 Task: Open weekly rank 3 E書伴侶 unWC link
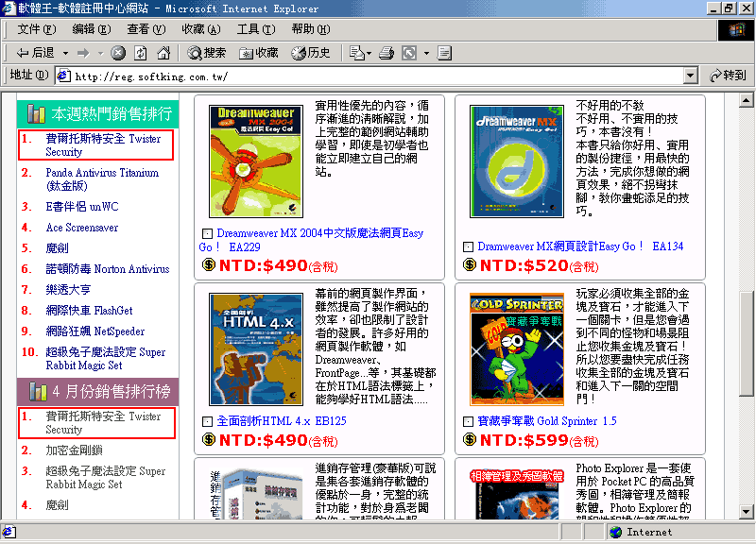tap(82, 207)
